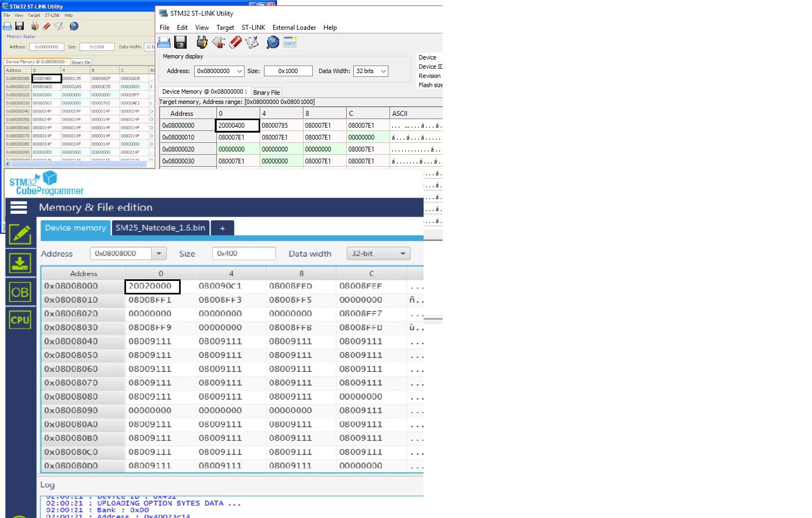This screenshot has height=518, width=812.
Task: Open the Target menu in ST-LINK Utility
Action: pos(225,28)
